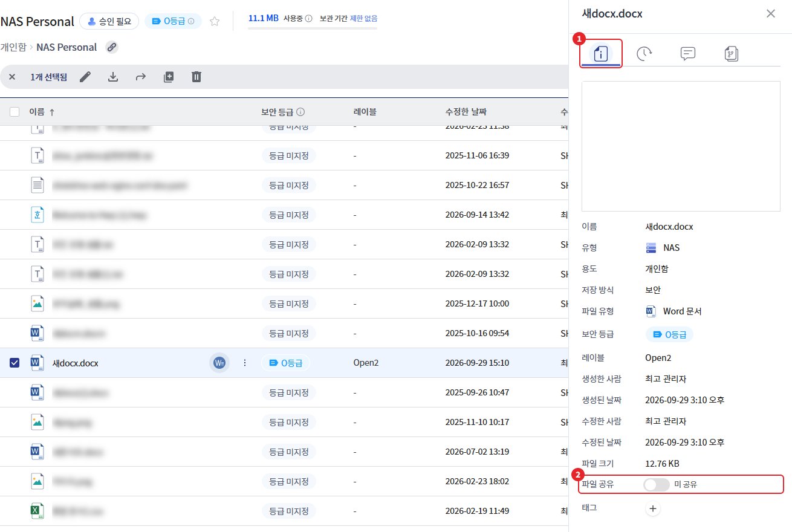Toggle the 파일 공유 switch on
This screenshot has width=792, height=532.
tap(657, 484)
